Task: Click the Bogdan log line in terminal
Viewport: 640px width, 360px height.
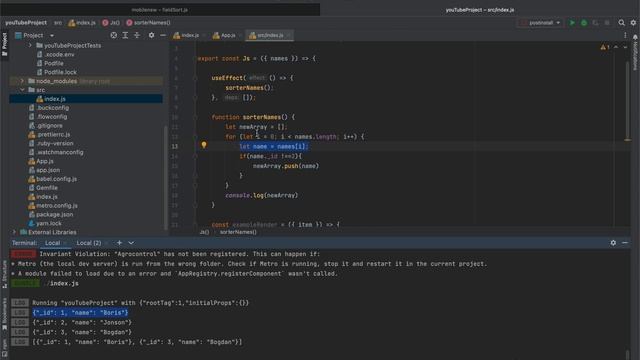Action: tap(82, 332)
